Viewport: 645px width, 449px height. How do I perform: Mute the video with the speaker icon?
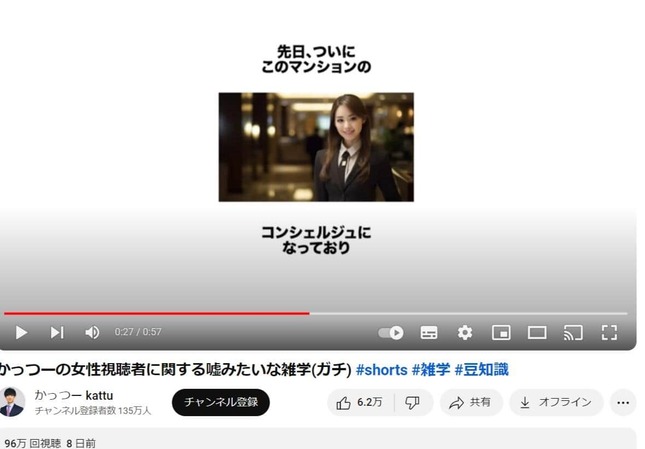click(92, 332)
